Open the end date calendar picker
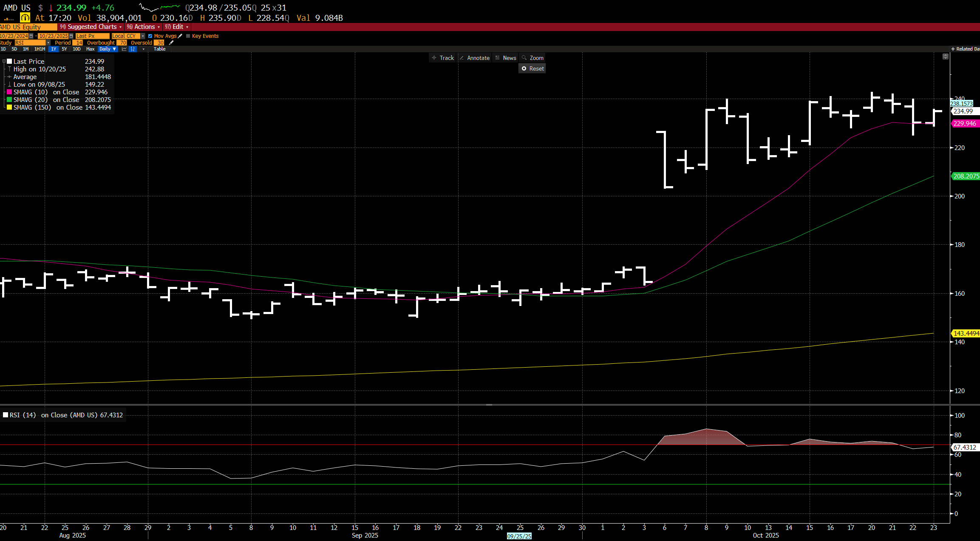Screen dimensions: 980x541 (x=71, y=36)
